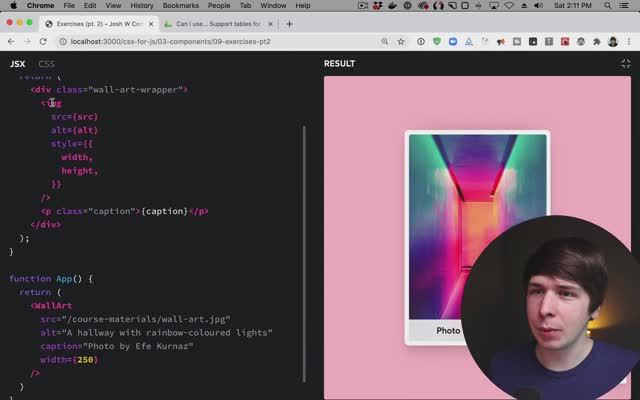The image size is (640, 400).
Task: Switch to the JSX code tab
Action: click(x=18, y=64)
